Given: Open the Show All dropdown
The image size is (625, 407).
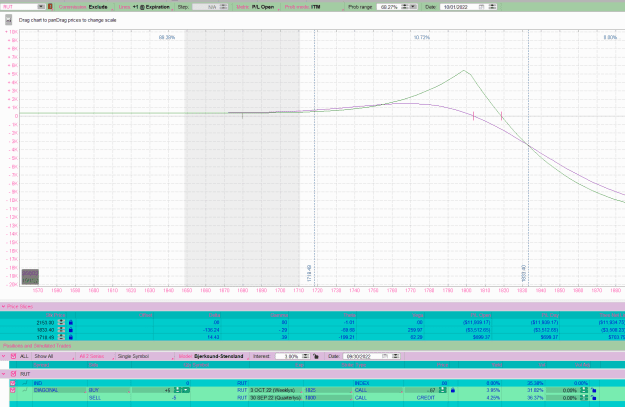Looking at the screenshot, I should [53, 356].
